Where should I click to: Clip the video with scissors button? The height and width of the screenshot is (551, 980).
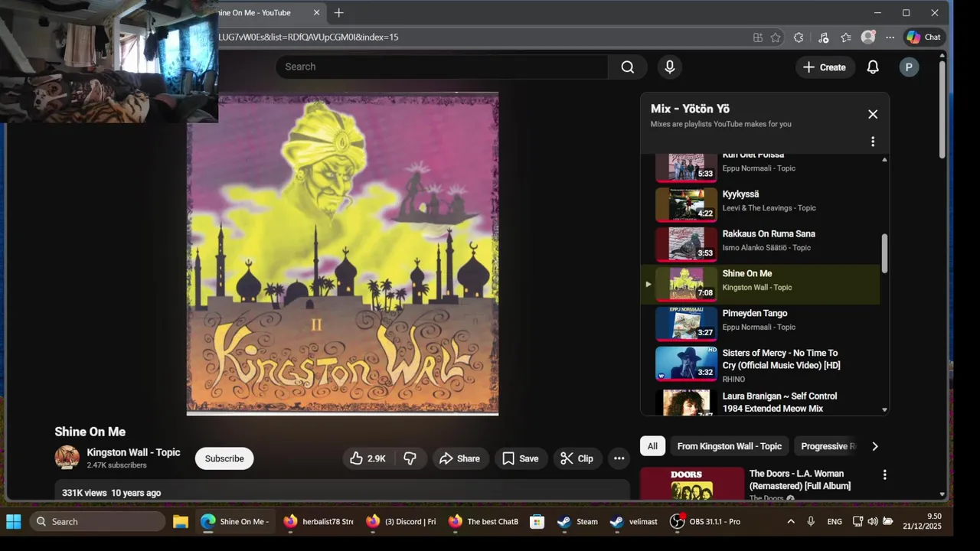(x=577, y=458)
